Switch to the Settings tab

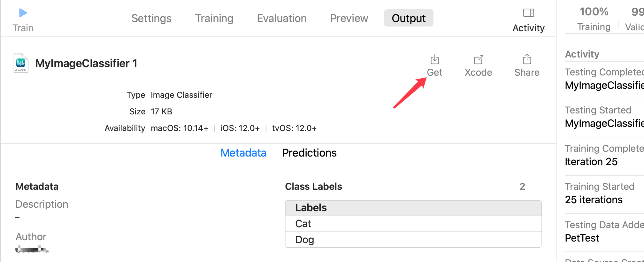click(x=151, y=18)
